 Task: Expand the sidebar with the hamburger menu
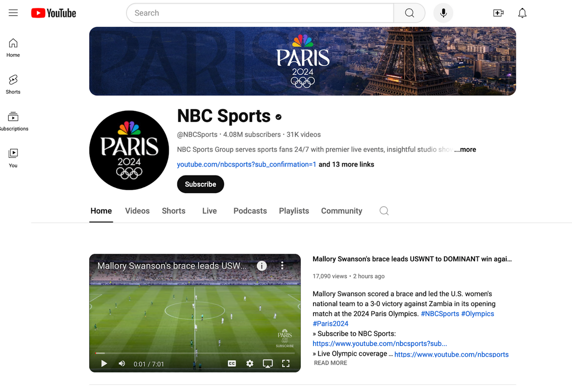(x=13, y=13)
